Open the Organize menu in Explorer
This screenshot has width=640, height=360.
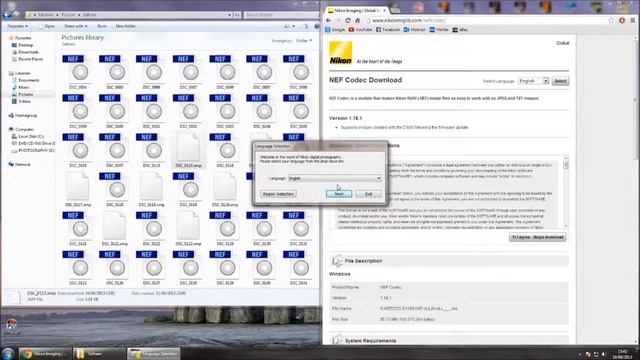[x=18, y=26]
